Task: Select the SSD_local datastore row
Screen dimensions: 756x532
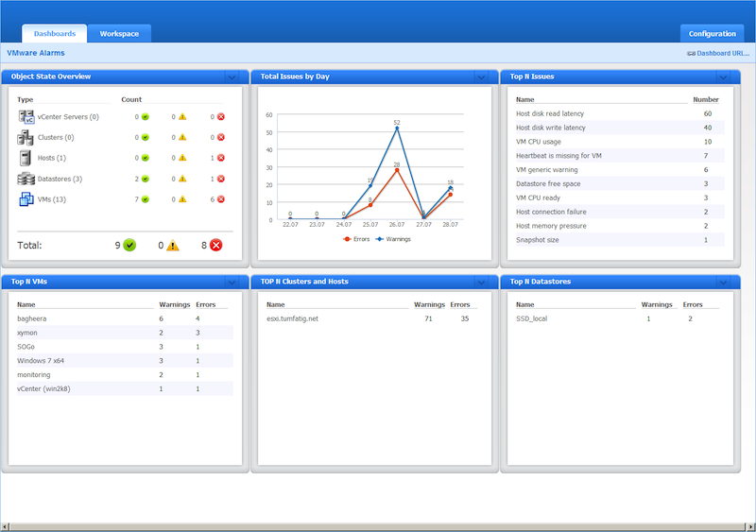Action: (x=620, y=318)
